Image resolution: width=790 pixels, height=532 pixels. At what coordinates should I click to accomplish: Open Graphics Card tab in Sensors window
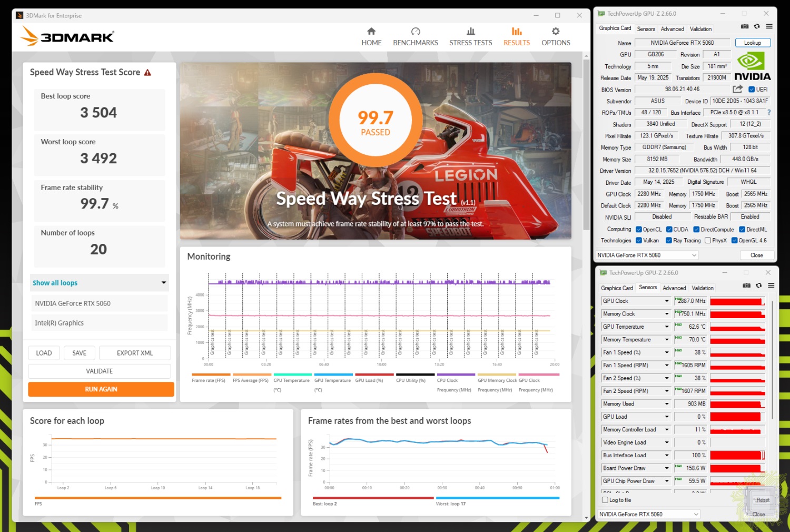point(617,288)
